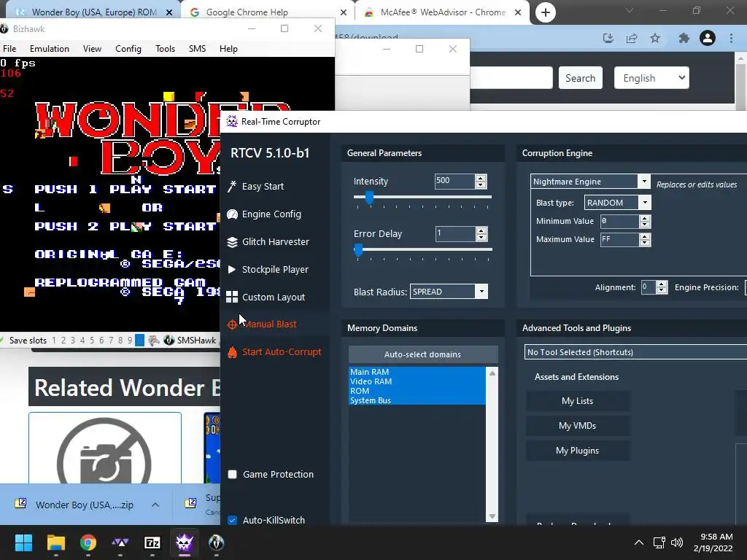747x560 pixels.
Task: Open Bizhawk app from taskbar
Action: tap(216, 542)
